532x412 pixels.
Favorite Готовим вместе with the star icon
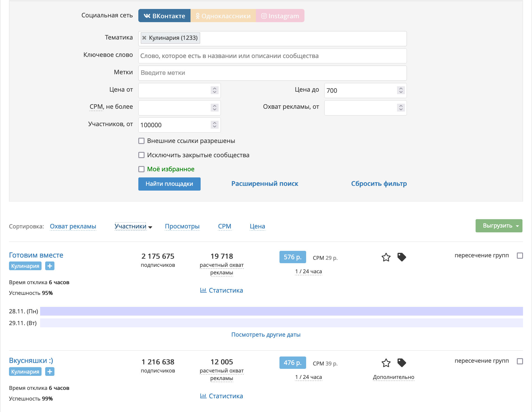(386, 257)
